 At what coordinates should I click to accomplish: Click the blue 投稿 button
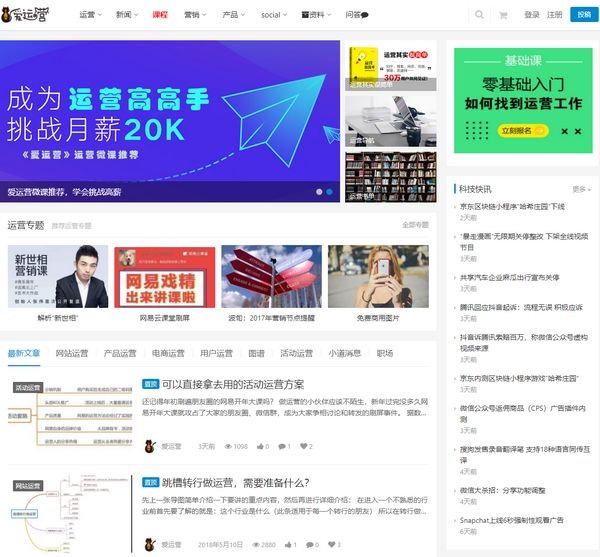click(584, 15)
